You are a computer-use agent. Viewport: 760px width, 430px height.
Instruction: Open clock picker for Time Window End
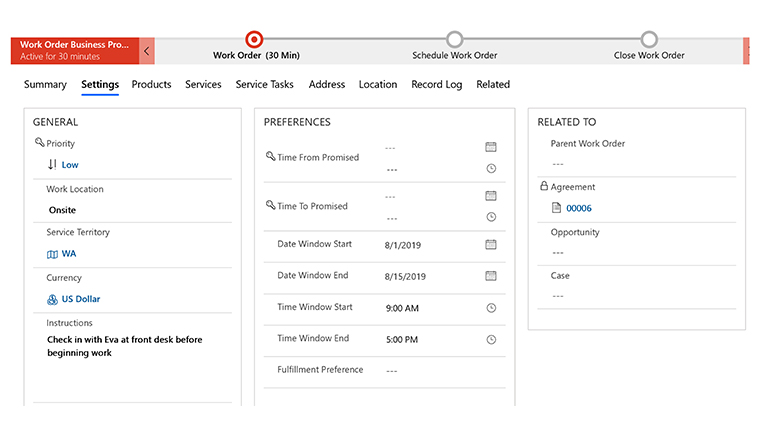tap(491, 339)
